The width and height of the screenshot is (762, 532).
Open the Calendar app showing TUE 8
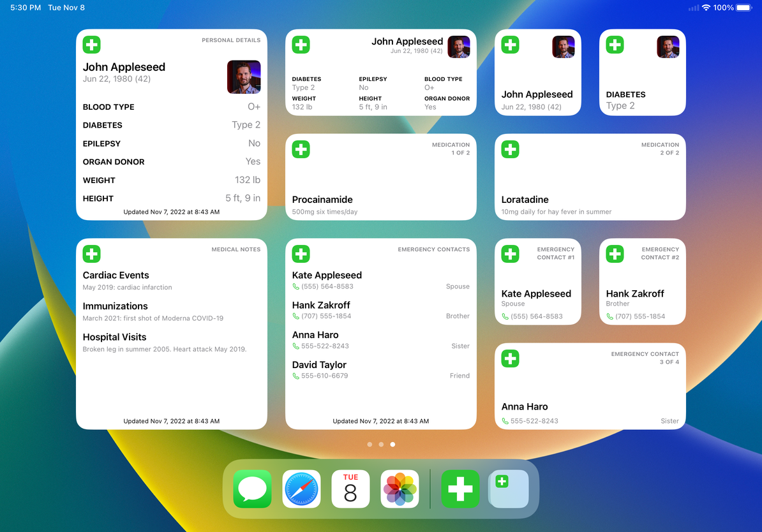click(x=350, y=489)
